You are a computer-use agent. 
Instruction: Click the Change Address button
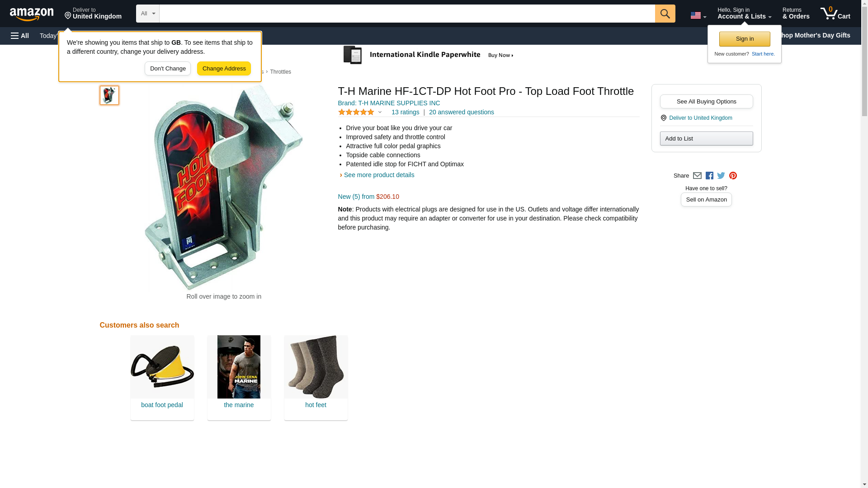[224, 69]
